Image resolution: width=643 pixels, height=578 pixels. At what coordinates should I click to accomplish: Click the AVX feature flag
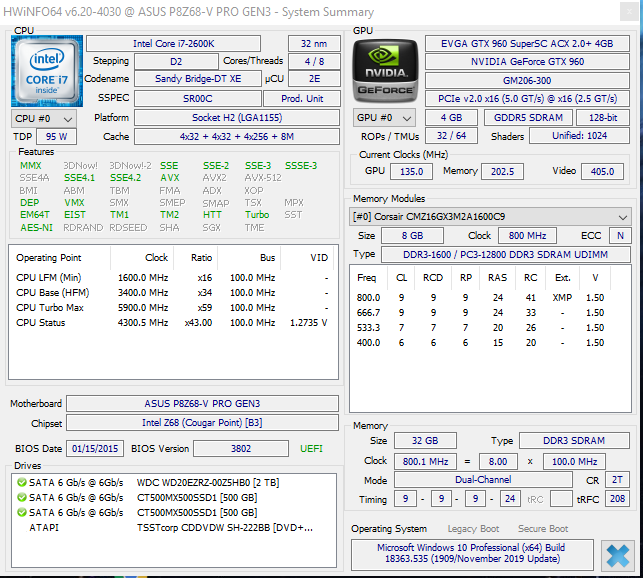(x=170, y=178)
